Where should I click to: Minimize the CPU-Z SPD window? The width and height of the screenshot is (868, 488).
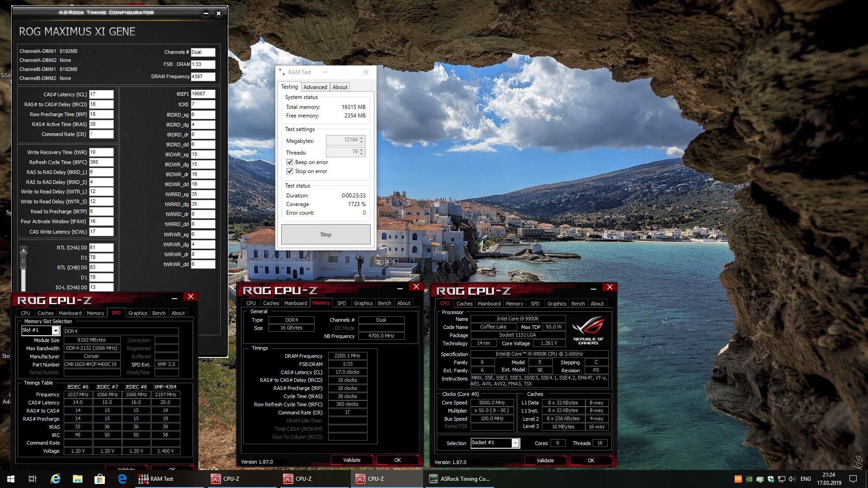tap(175, 297)
